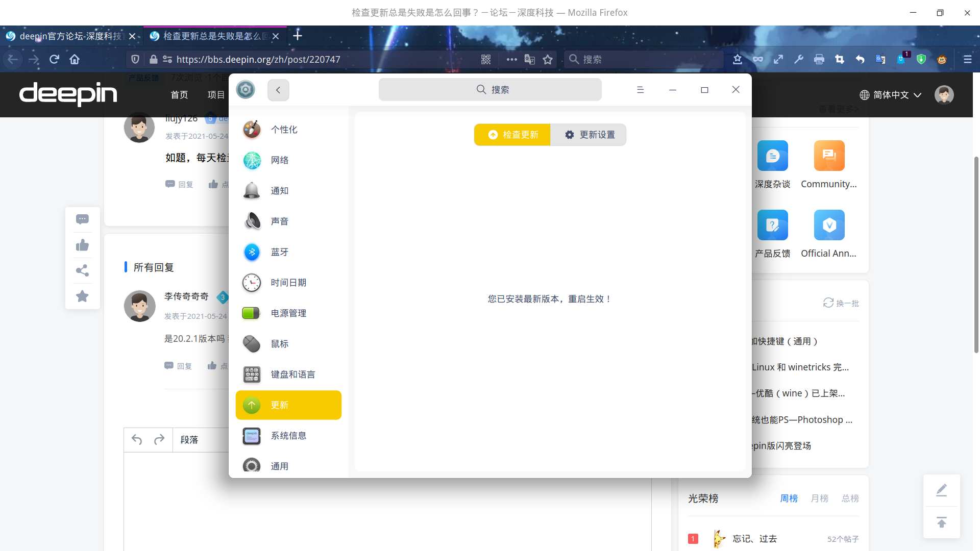Select Power Management with battery icon
The image size is (980, 551).
pyautogui.click(x=288, y=313)
